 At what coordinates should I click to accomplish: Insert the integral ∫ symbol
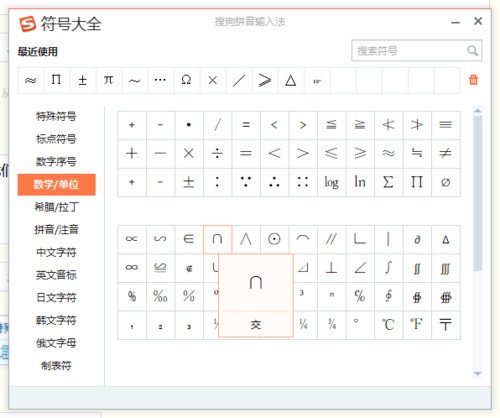pos(388,268)
